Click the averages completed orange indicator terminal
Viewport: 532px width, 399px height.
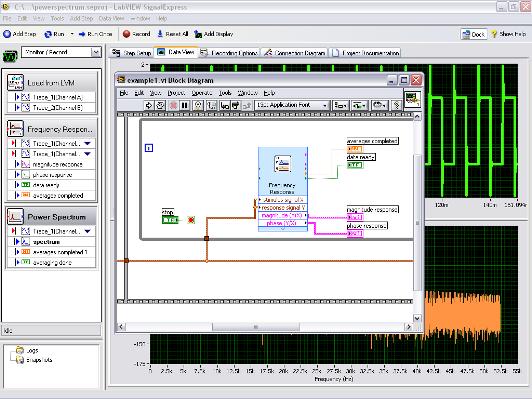coord(355,149)
